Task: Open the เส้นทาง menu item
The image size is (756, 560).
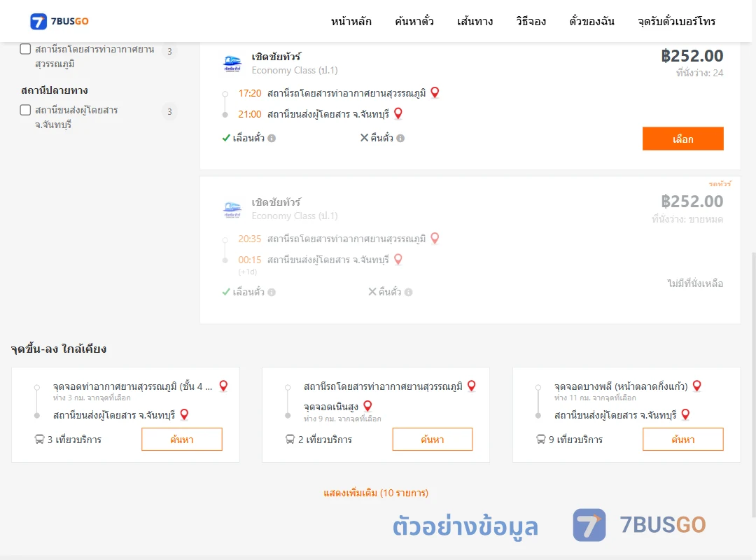Action: (x=475, y=21)
